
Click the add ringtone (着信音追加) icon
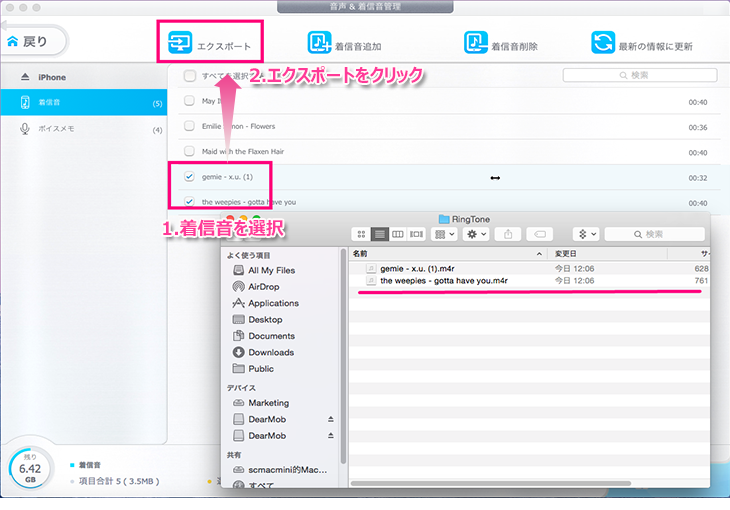319,43
